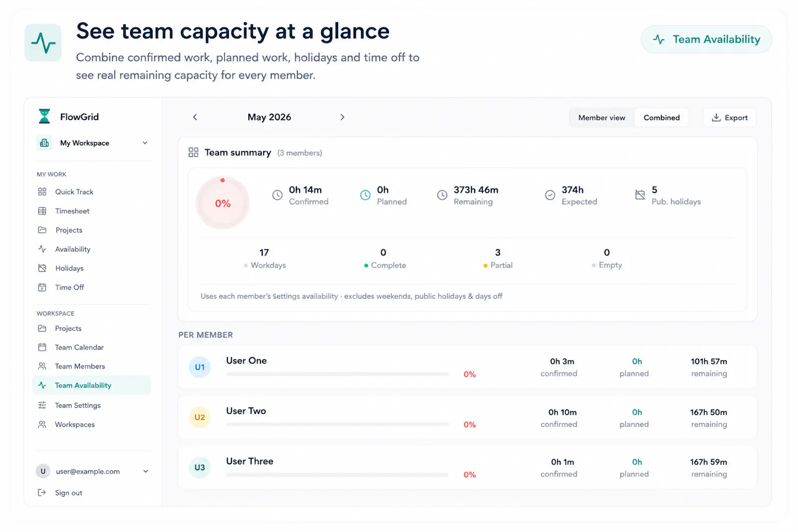Expand the user@example.com account chevron
This screenshot has width=798, height=532.
click(146, 471)
